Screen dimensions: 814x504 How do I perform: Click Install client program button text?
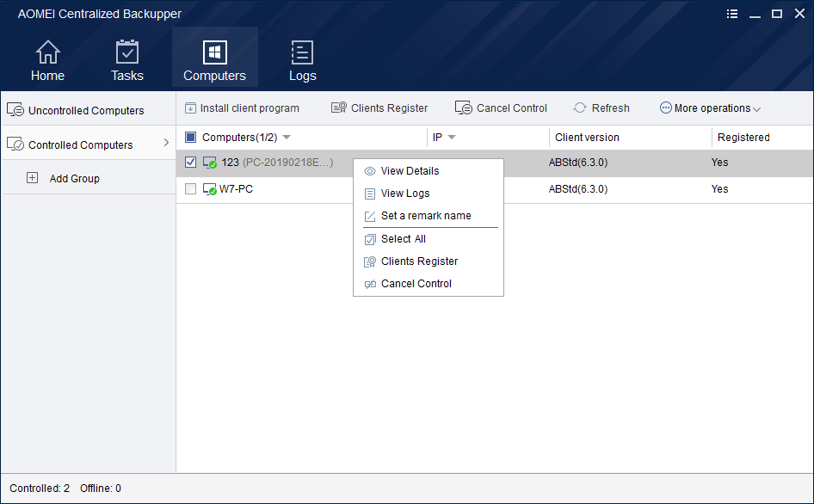click(x=250, y=108)
